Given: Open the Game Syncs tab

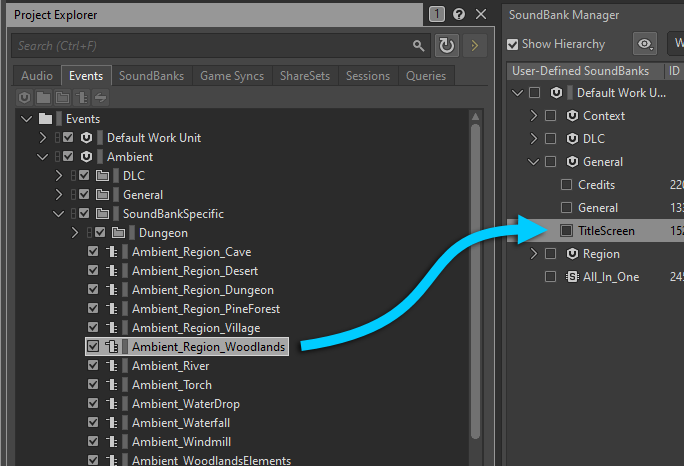Looking at the screenshot, I should [232, 76].
